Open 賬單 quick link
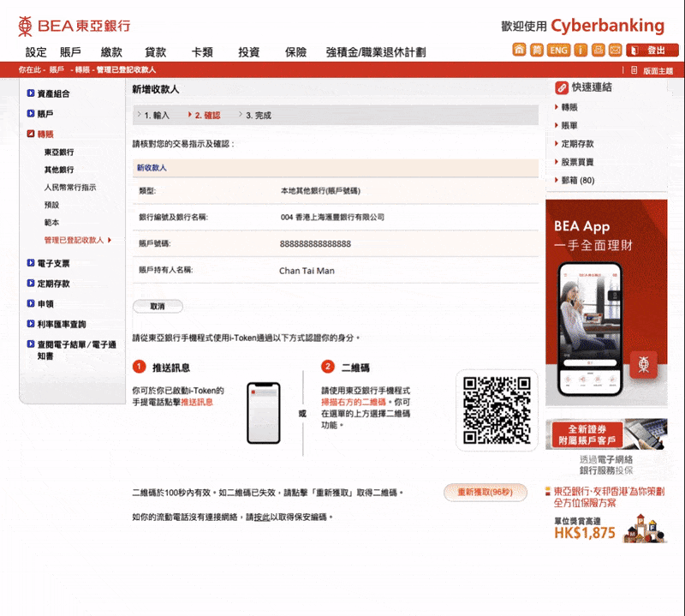Viewport: 685px width, 616px height. (569, 125)
